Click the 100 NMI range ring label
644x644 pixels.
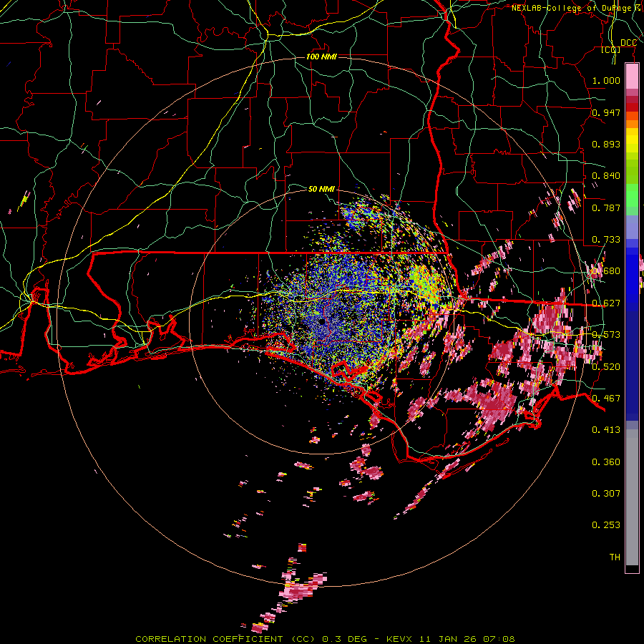tap(321, 57)
